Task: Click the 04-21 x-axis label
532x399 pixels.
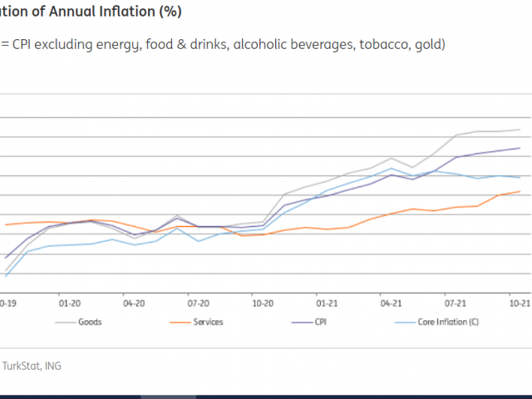Action: pos(391,303)
